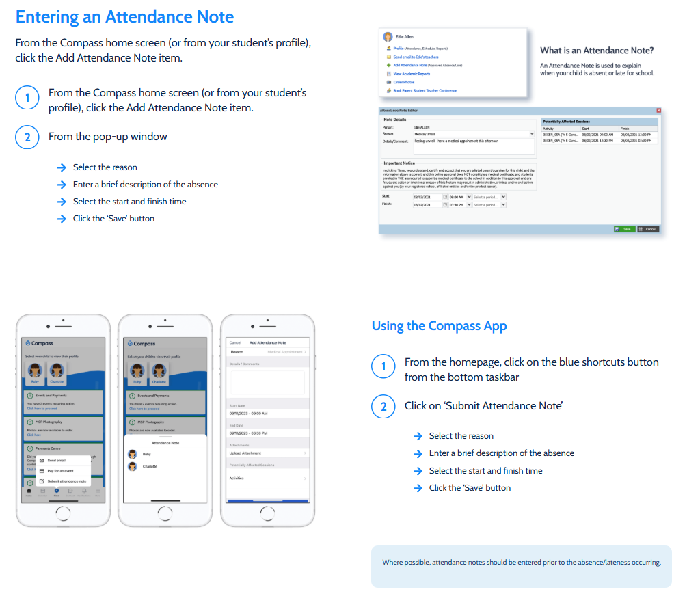The height and width of the screenshot is (594, 700).
Task: Expand the start time 09:00 AM dropdown
Action: click(x=469, y=196)
